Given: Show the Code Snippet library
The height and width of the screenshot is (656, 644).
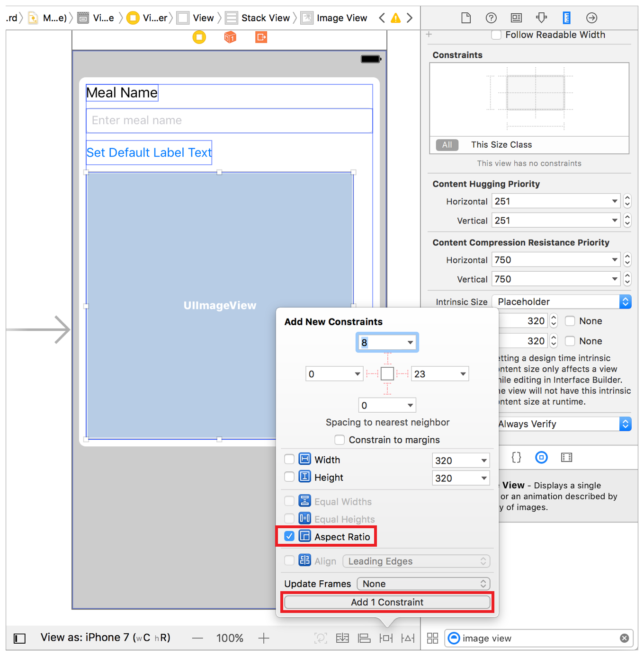Looking at the screenshot, I should (x=516, y=457).
